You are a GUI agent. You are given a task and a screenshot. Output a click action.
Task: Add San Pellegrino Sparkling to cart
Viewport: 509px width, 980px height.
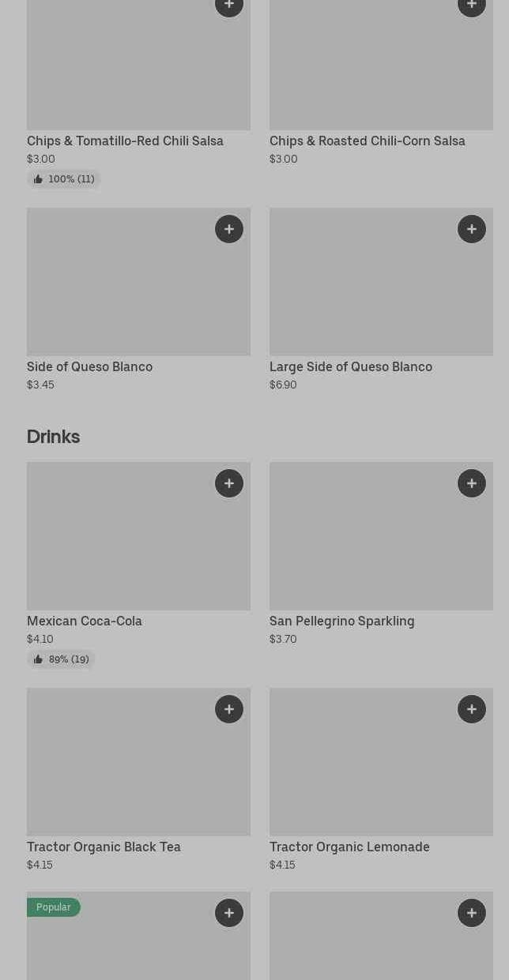coord(472,483)
